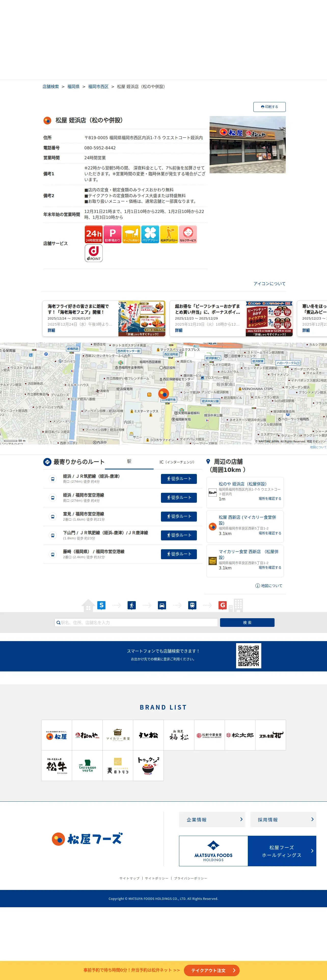Click 徒歩ルート for 姪浜 / 福岡市営空港線
This screenshot has width=327, height=980.
click(179, 498)
